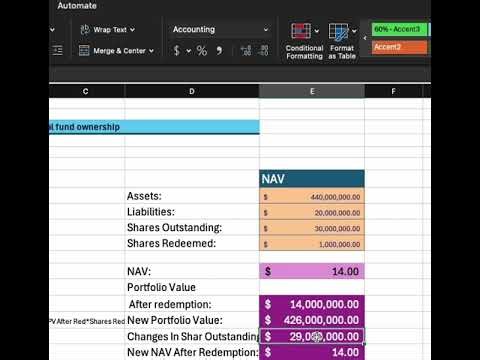Click the Decrease Decimal icon
The width and height of the screenshot is (480, 360).
pos(263,51)
